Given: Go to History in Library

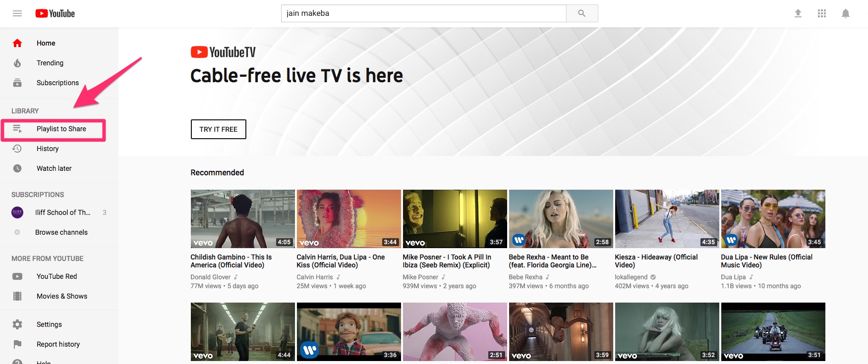Looking at the screenshot, I should tap(48, 149).
